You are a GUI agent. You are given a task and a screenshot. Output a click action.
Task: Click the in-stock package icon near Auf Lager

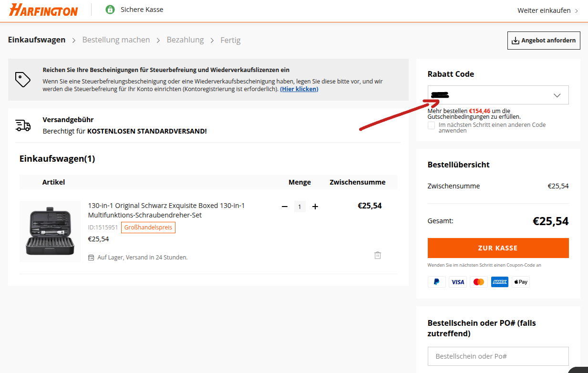point(91,257)
